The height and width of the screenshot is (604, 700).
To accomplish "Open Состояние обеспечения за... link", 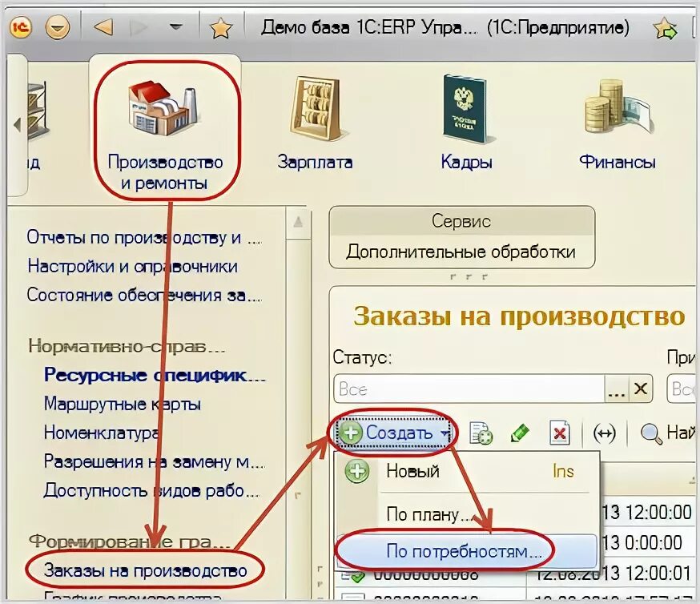I will pyautogui.click(x=143, y=295).
